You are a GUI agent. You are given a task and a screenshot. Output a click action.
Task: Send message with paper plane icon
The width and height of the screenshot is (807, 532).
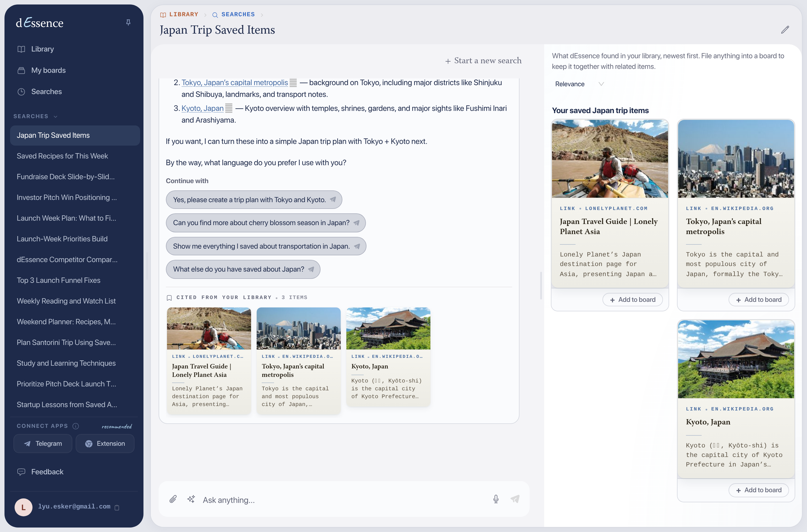pyautogui.click(x=515, y=499)
